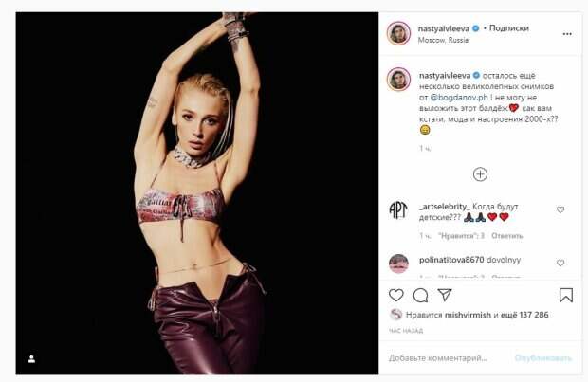Image resolution: width=588 pixels, height=382 pixels.
Task: Focus the Добавьте комментарий input field
Action: point(446,358)
